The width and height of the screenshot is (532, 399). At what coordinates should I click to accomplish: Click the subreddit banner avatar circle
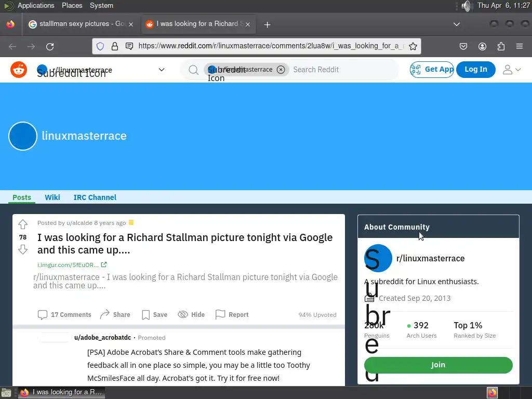tap(23, 136)
